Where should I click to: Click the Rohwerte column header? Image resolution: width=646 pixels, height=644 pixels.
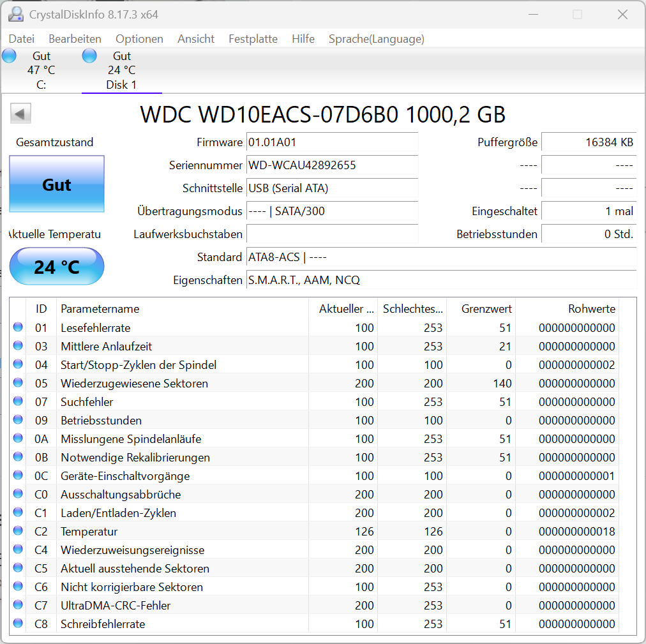click(567, 309)
